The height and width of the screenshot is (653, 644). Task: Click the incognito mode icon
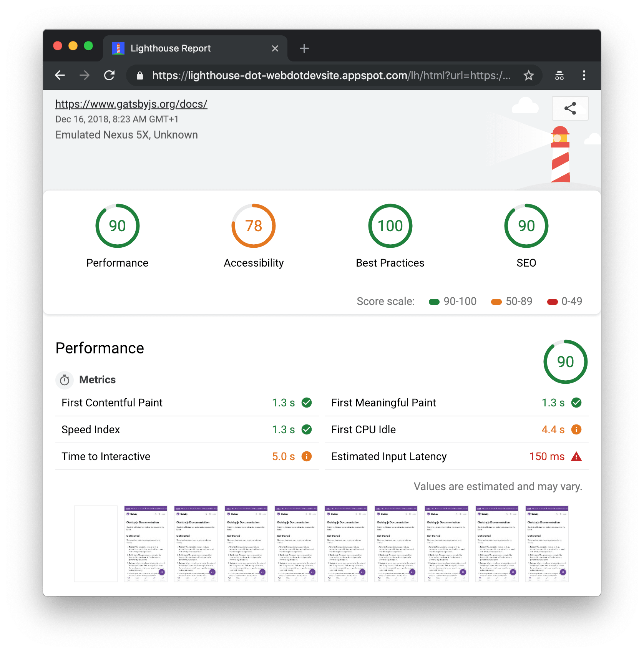point(559,75)
